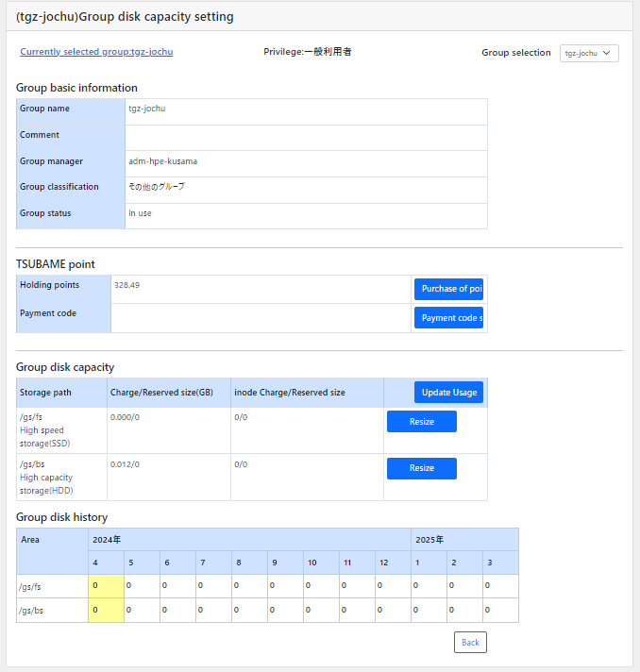
Task: Click the Group manager value adm-hpe-kusama
Action: (x=163, y=161)
